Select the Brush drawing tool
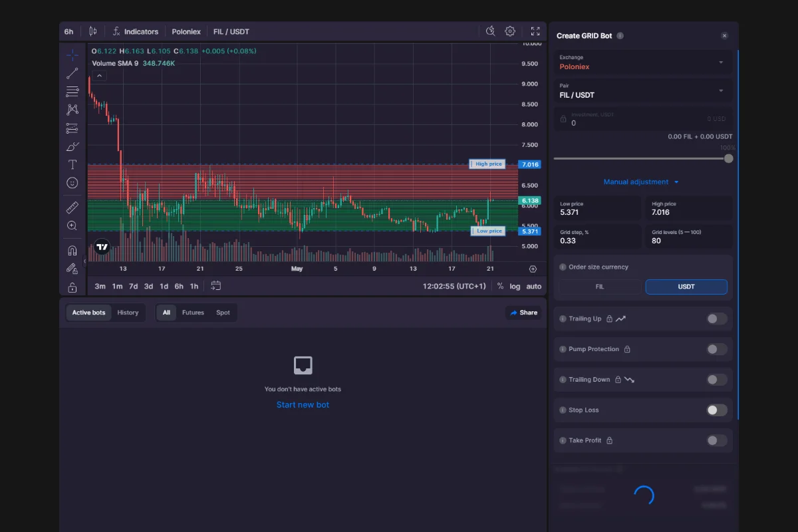Viewport: 798px width, 532px height. [x=72, y=146]
